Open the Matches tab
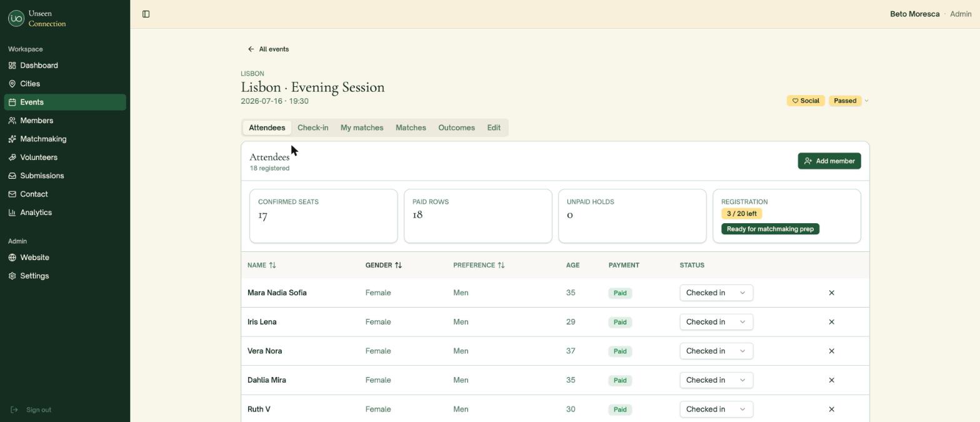The width and height of the screenshot is (980, 422). (411, 128)
